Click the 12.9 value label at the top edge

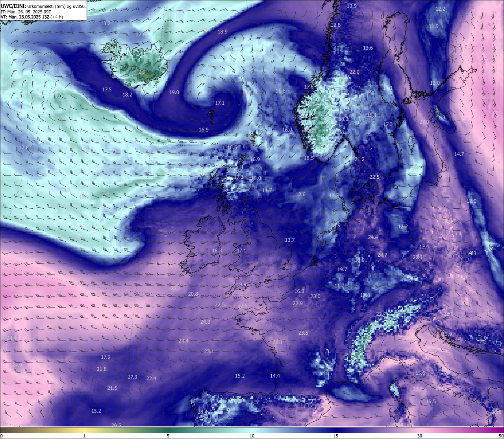352,6
